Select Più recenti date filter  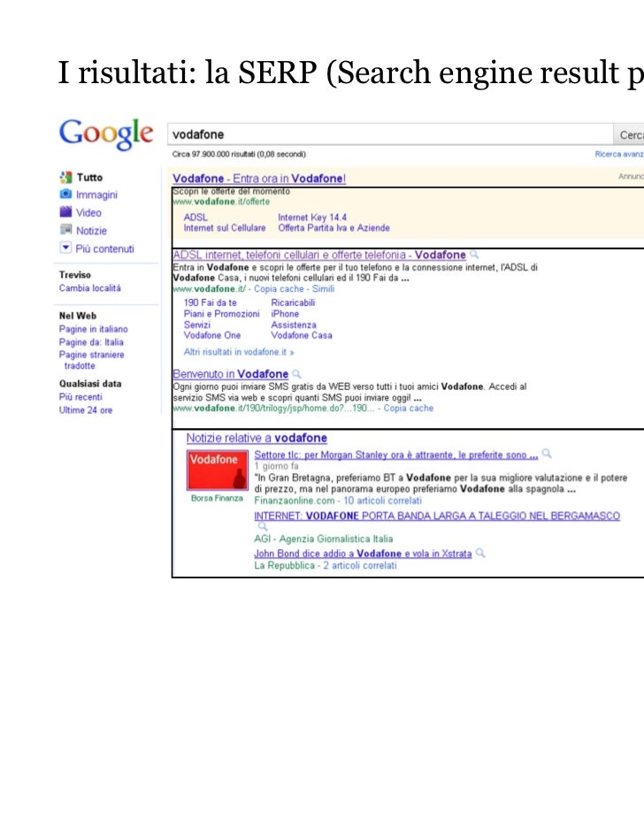click(80, 397)
